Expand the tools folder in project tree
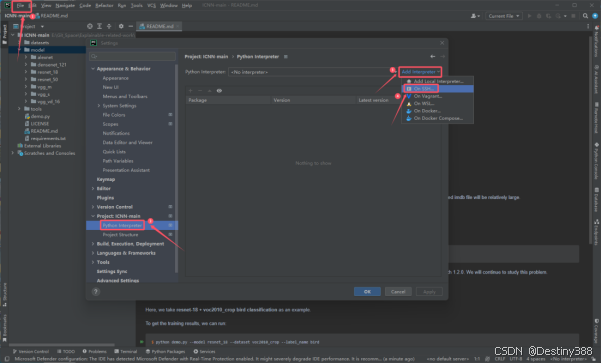The width and height of the screenshot is (602, 363). pos(19,109)
